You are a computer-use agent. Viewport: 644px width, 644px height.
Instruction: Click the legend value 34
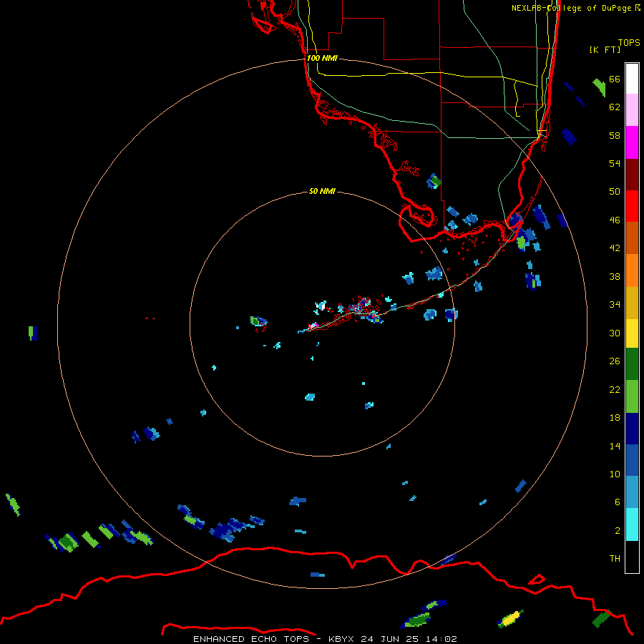(615, 305)
